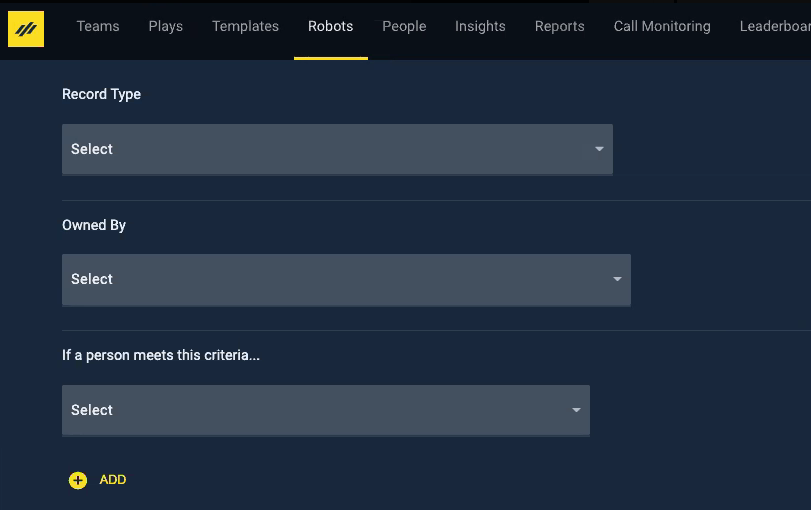
Task: Click the criteria dropdown arrow
Action: [576, 410]
